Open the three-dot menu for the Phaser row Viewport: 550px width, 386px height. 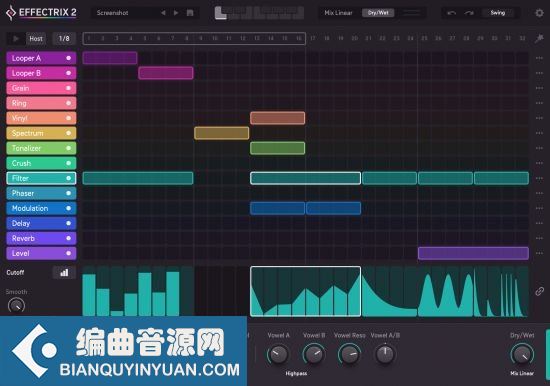(x=539, y=193)
